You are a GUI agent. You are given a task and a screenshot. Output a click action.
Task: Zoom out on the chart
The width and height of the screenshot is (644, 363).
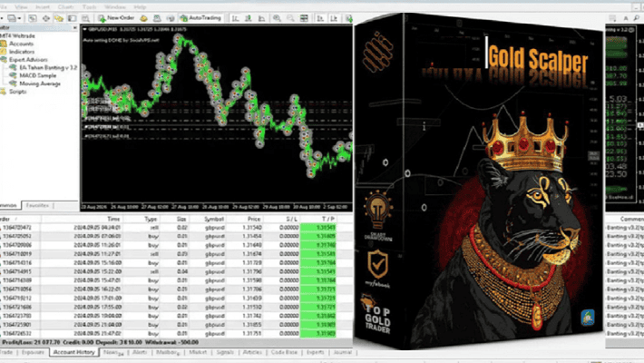click(290, 18)
